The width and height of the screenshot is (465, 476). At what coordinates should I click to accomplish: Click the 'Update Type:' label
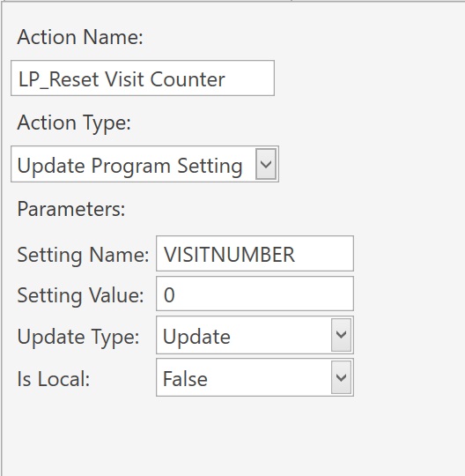[78, 337]
